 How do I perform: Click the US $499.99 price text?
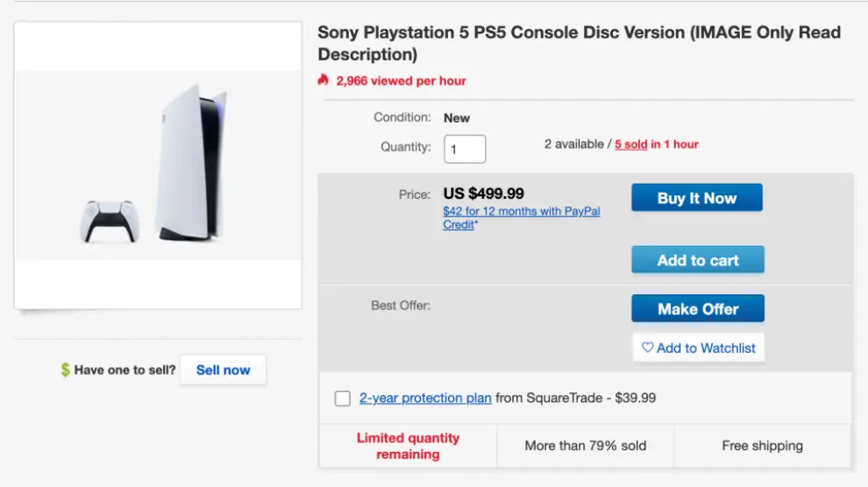coord(484,194)
